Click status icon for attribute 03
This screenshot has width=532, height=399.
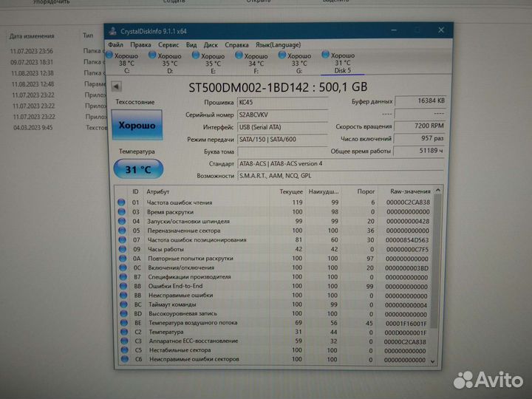(x=121, y=212)
